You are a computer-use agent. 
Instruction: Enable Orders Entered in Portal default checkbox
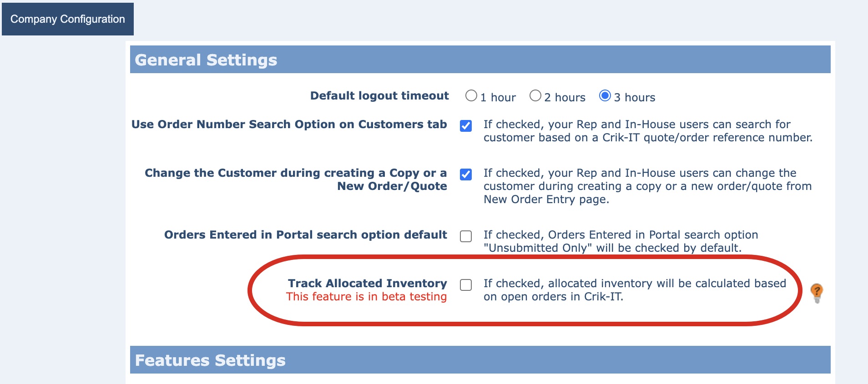tap(466, 236)
